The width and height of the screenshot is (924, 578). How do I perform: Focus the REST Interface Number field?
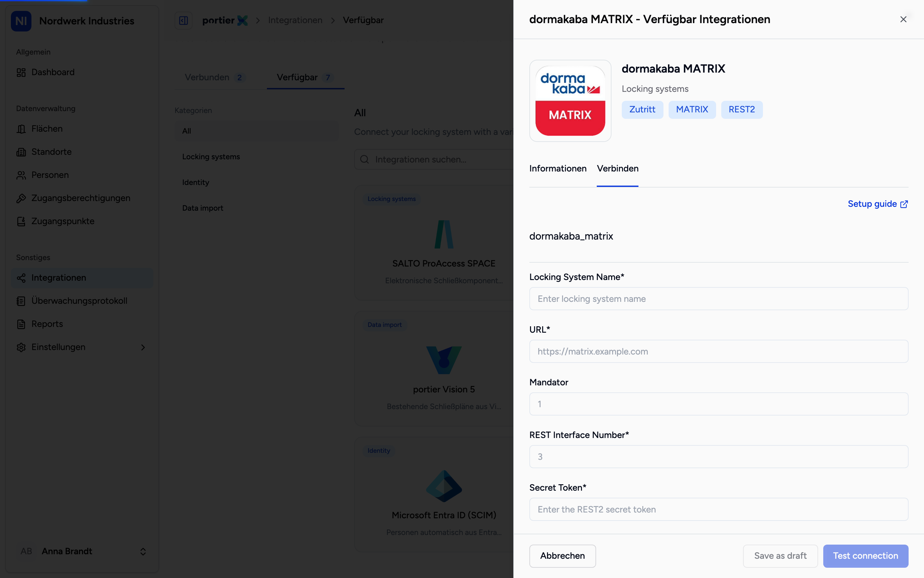pos(719,457)
